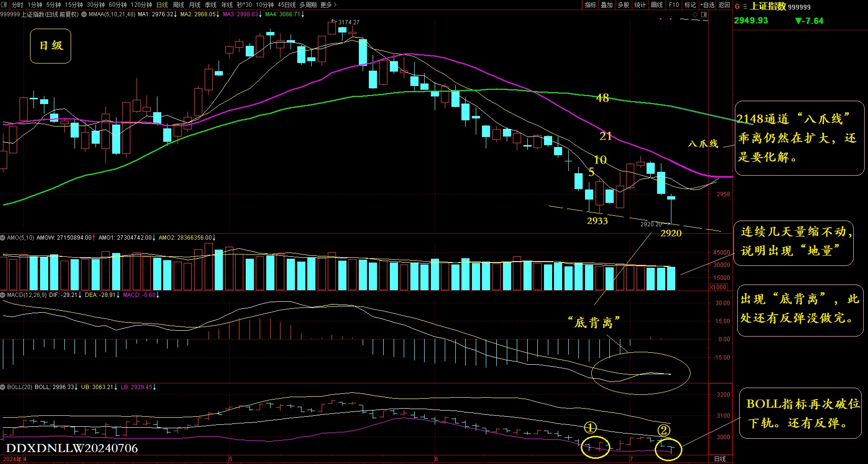Select the 120分钟 period tab
This screenshot has width=868, height=464.
click(x=142, y=5)
